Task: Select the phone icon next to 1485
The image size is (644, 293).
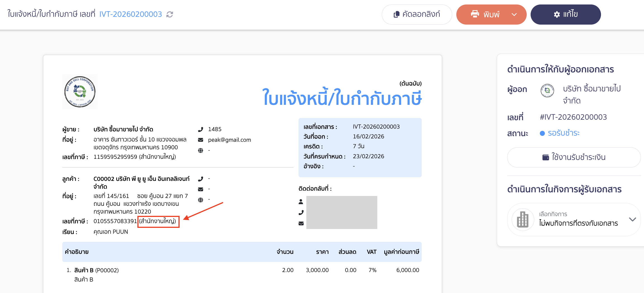Action: click(x=201, y=129)
